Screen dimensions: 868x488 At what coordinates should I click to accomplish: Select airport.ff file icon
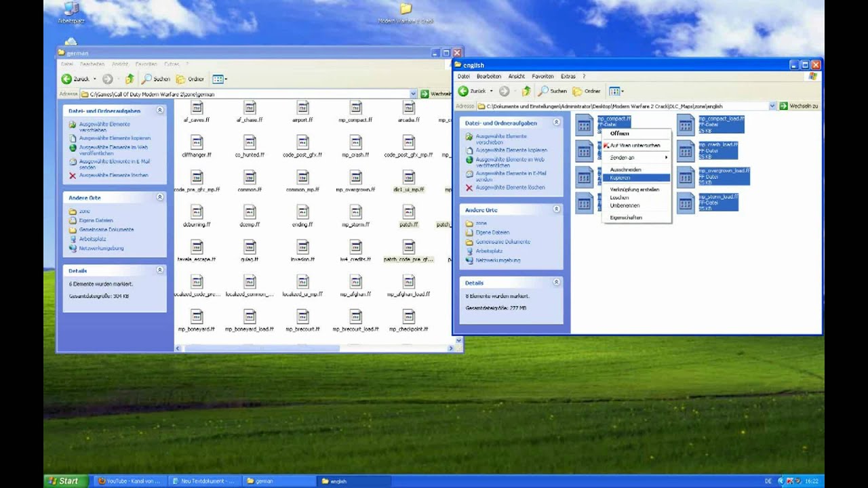pos(303,108)
